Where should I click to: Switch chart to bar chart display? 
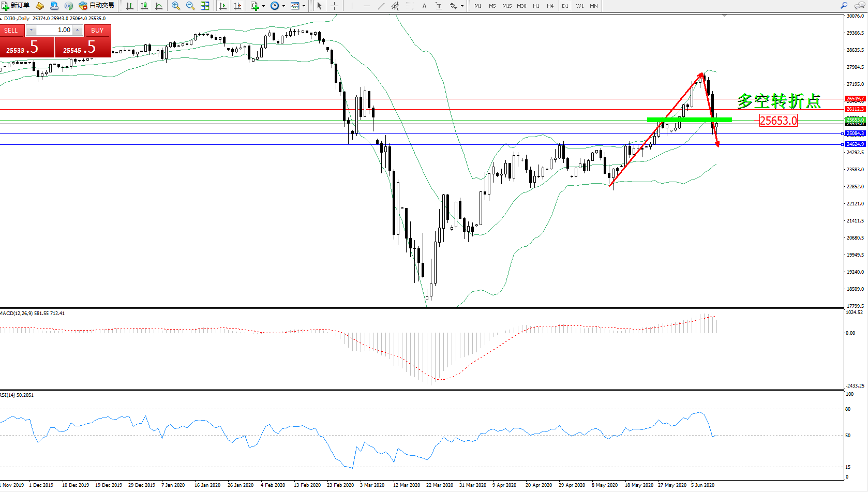(130, 6)
